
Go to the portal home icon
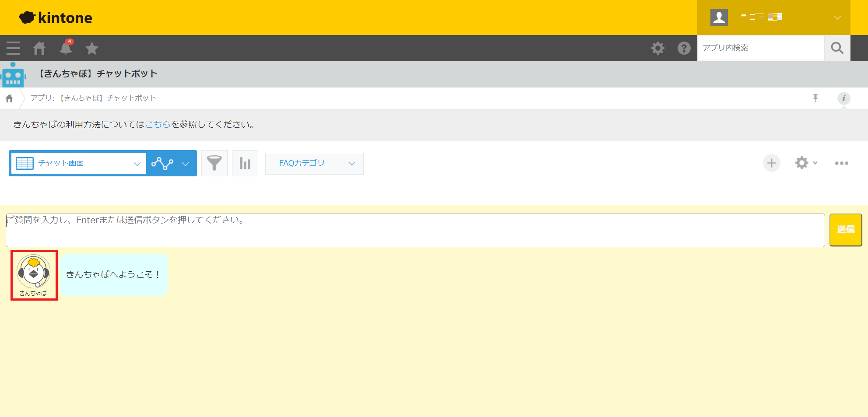pyautogui.click(x=39, y=48)
